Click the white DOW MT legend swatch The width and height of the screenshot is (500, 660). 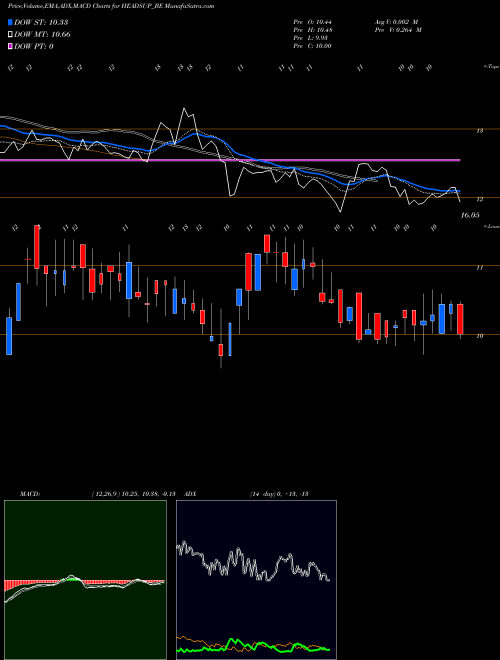(x=10, y=35)
